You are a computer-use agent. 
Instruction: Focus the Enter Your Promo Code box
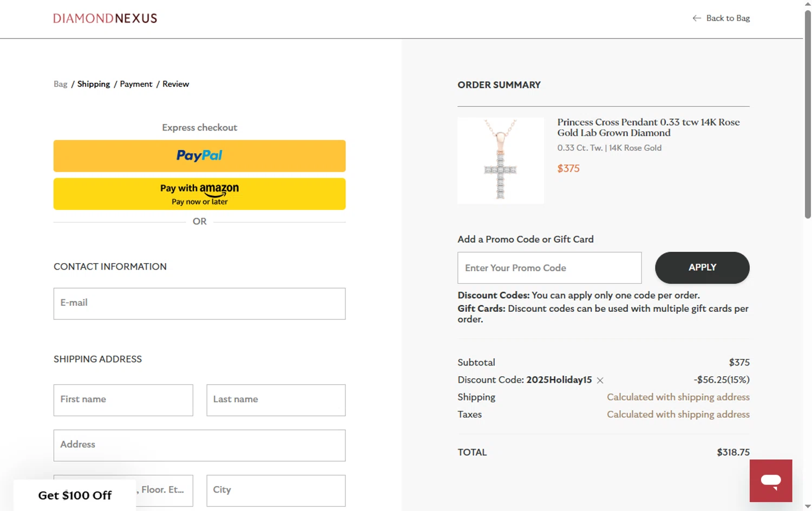549,268
